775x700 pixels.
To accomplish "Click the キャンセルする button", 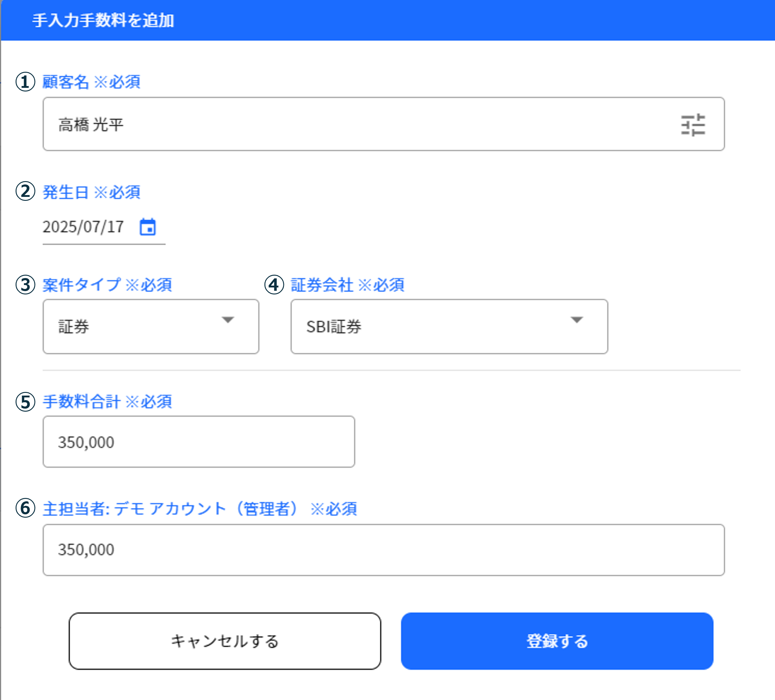I will click(225, 641).
